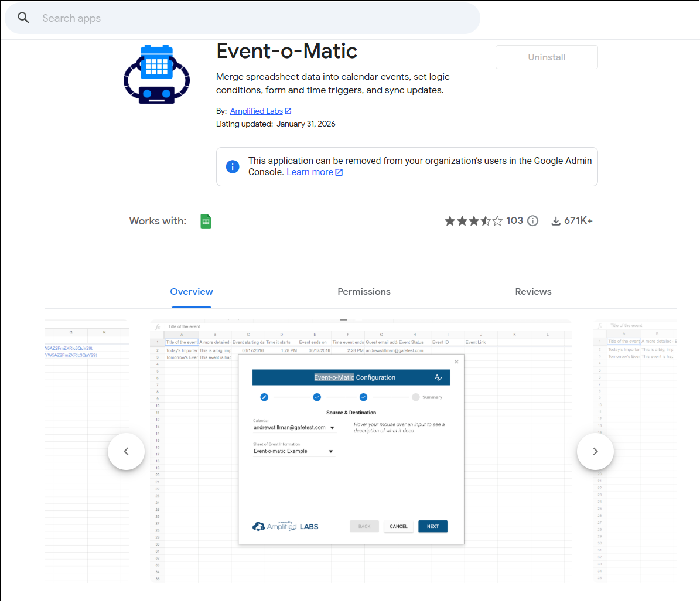
Task: Click the 103 ratings count
Action: [514, 221]
